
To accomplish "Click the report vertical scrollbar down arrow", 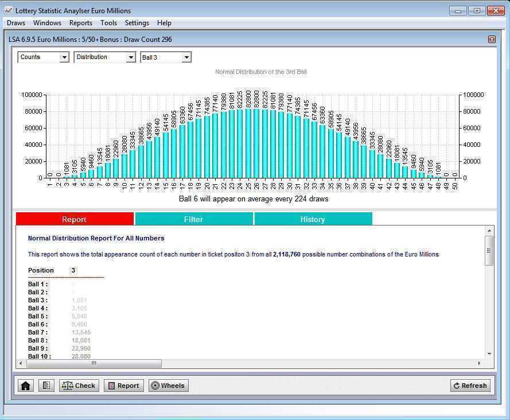I will click(x=489, y=353).
